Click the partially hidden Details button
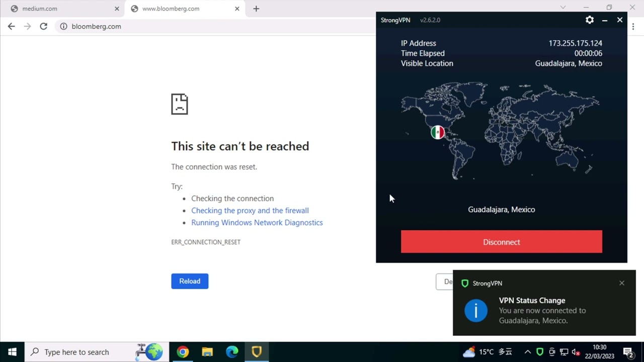 (x=444, y=282)
